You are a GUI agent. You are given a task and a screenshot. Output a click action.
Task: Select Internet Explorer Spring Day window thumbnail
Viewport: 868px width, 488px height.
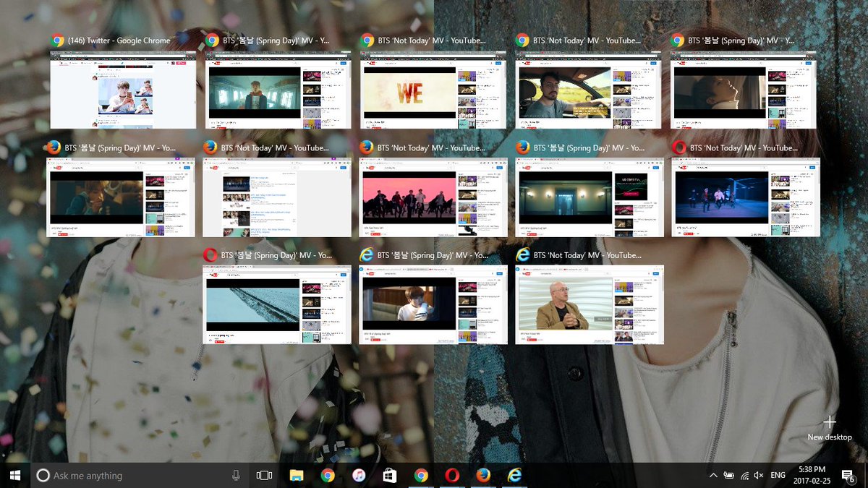[x=433, y=304]
